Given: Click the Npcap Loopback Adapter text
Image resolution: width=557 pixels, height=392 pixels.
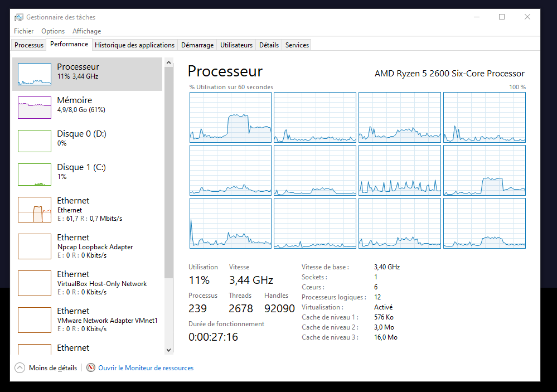Looking at the screenshot, I should (x=95, y=246).
